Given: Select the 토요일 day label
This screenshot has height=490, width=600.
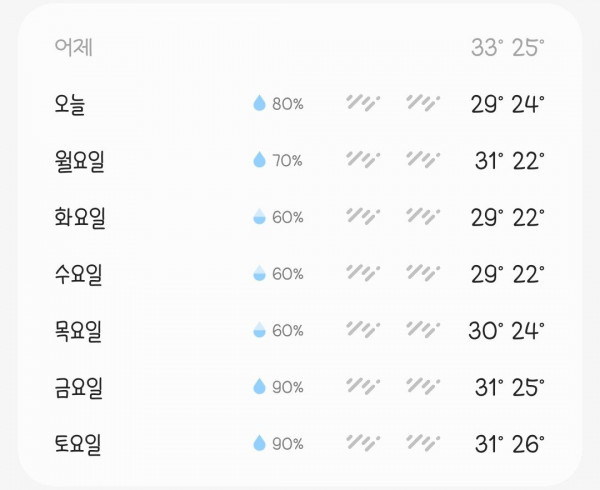Looking at the screenshot, I should click(x=78, y=444).
